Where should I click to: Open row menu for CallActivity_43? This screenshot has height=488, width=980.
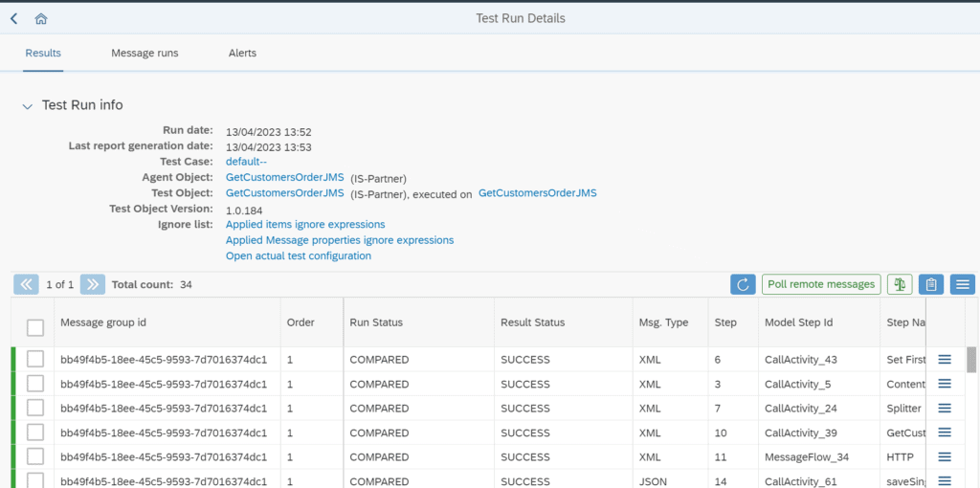pos(945,359)
